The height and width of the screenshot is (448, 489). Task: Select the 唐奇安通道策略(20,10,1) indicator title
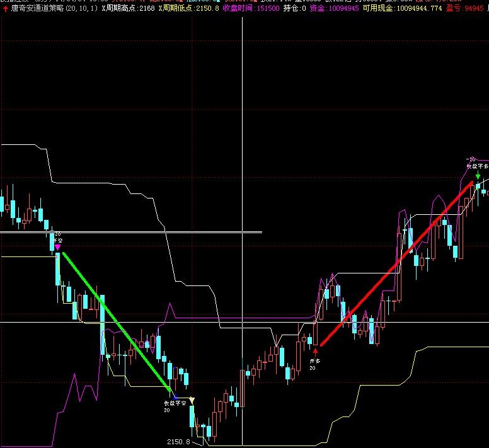55,8
